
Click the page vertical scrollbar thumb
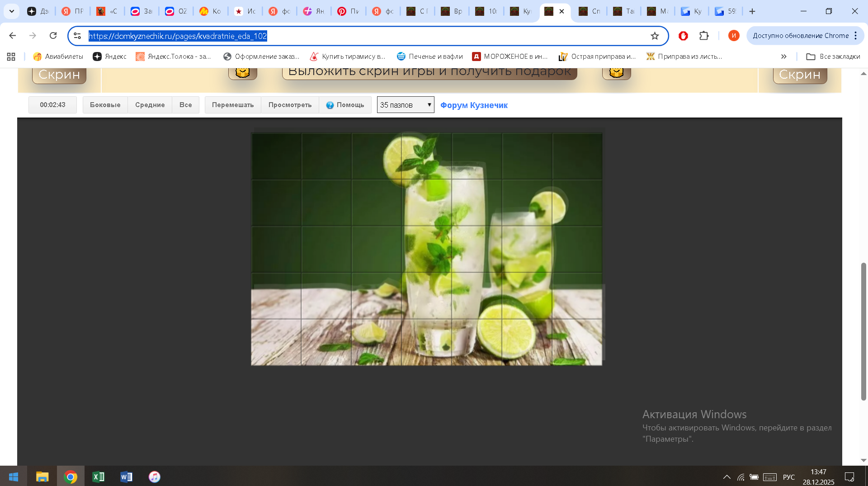coord(863,331)
